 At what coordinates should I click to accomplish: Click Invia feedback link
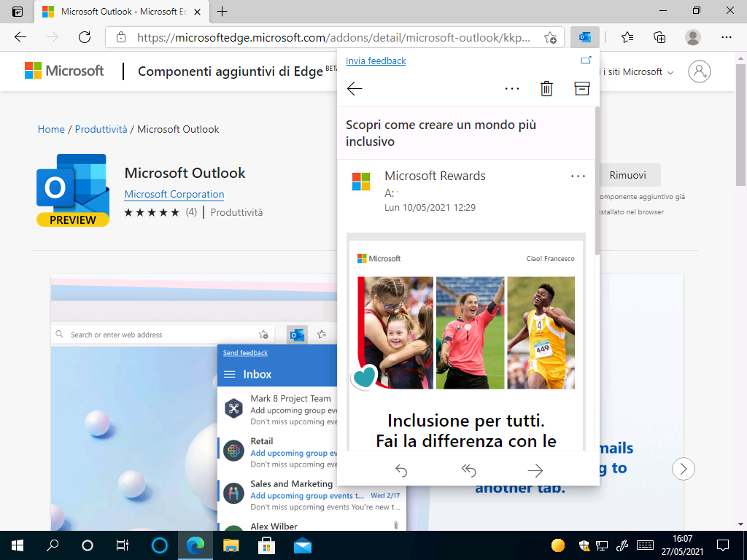click(376, 61)
